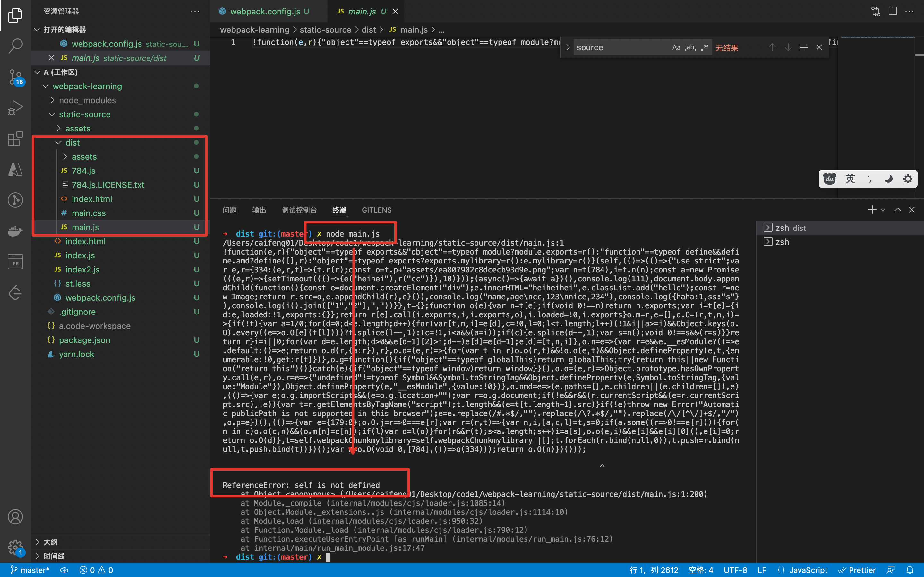Click the notifications bell in status bar
The image size is (924, 577).
(910, 570)
